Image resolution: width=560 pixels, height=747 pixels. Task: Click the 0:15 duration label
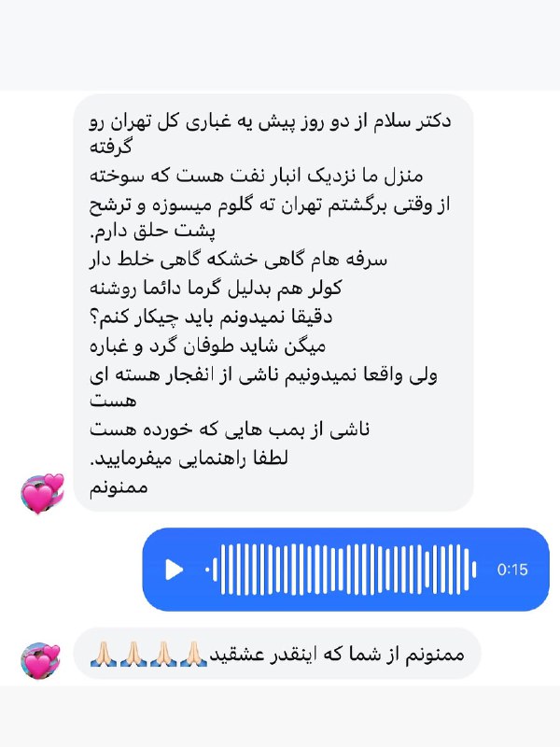(x=512, y=570)
